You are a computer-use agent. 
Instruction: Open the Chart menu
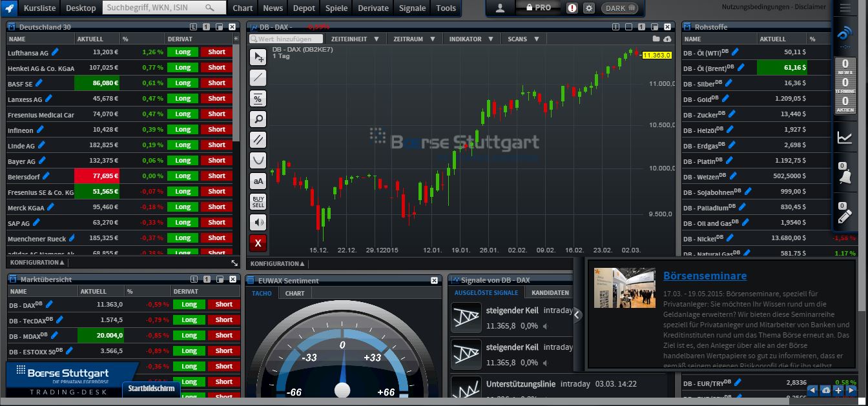pos(243,8)
